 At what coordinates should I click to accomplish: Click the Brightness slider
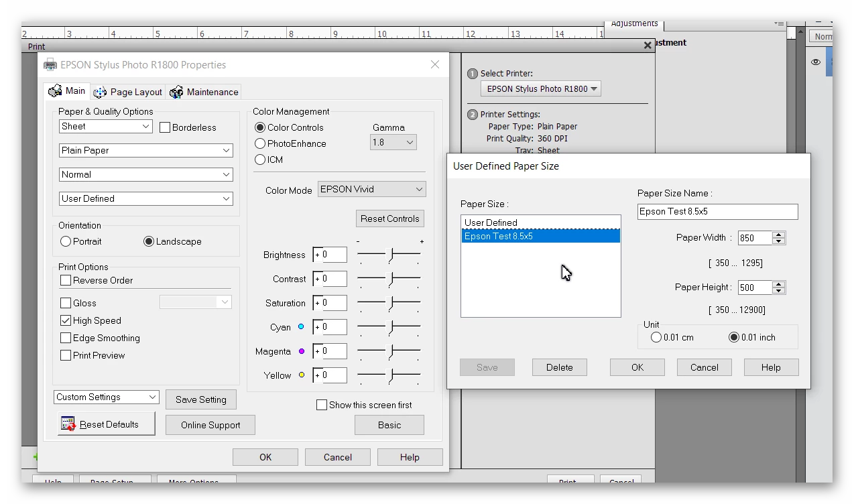pos(389,255)
